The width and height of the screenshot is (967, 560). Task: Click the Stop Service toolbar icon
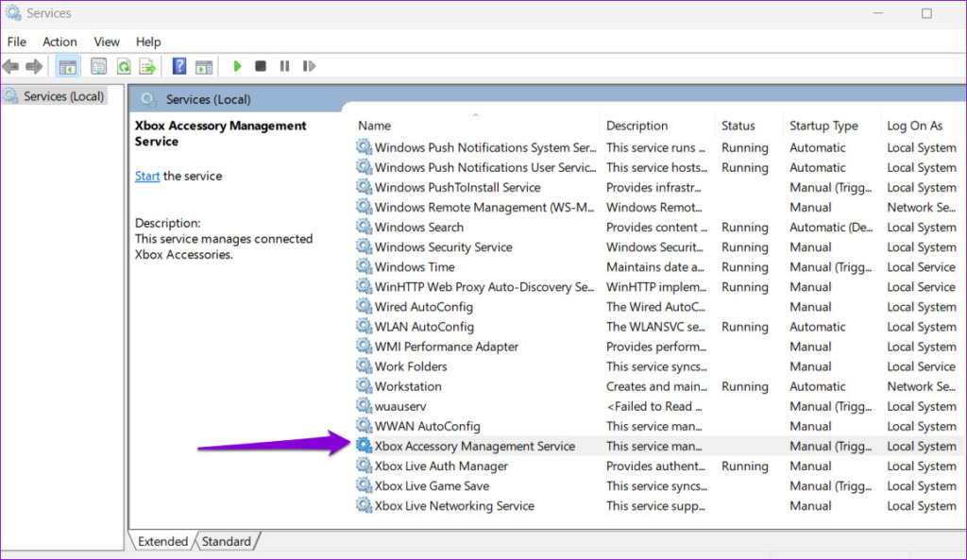pos(260,66)
